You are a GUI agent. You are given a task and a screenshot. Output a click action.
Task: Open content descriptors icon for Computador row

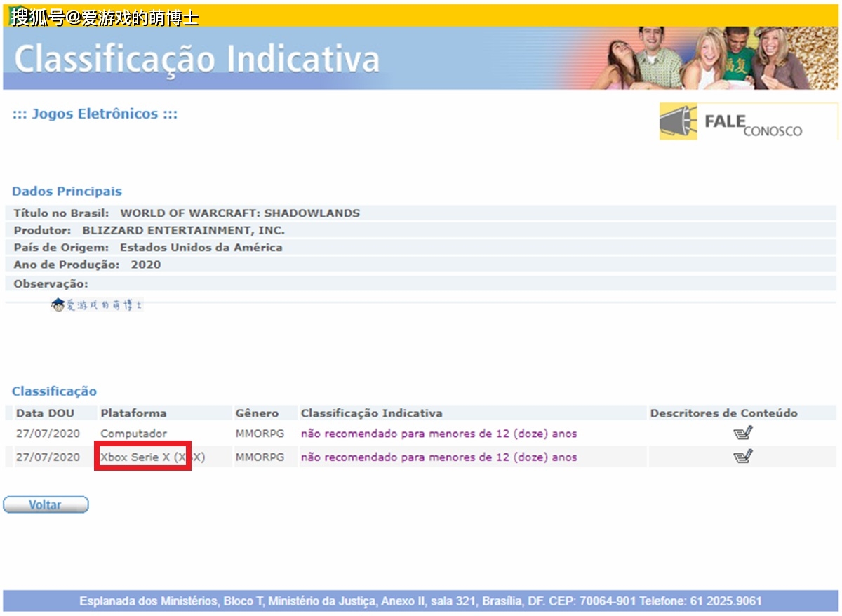742,433
